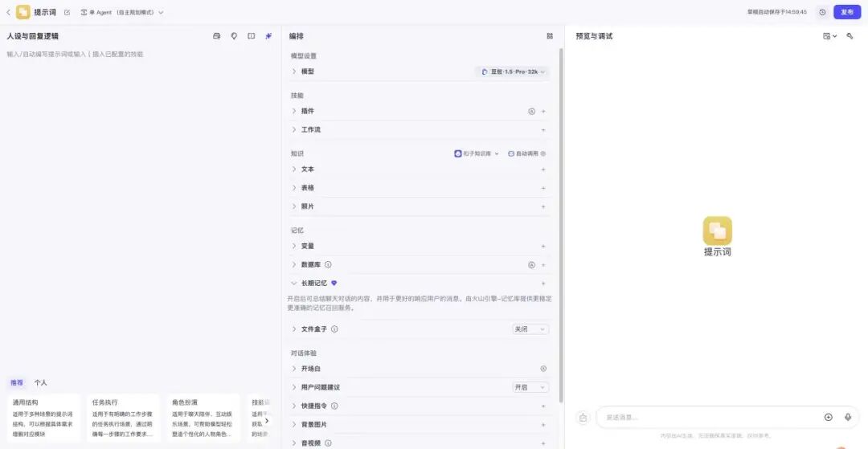
Task: Click the auto-add icon in 数据库 row
Action: click(531, 265)
